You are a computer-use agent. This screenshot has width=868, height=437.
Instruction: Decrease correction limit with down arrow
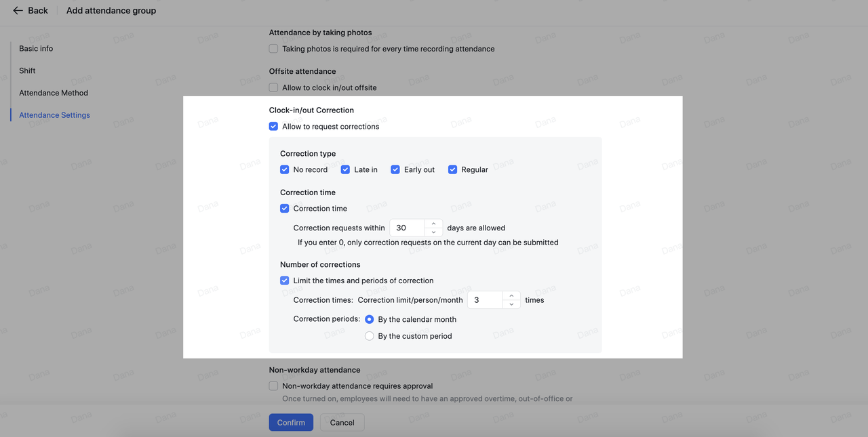511,304
